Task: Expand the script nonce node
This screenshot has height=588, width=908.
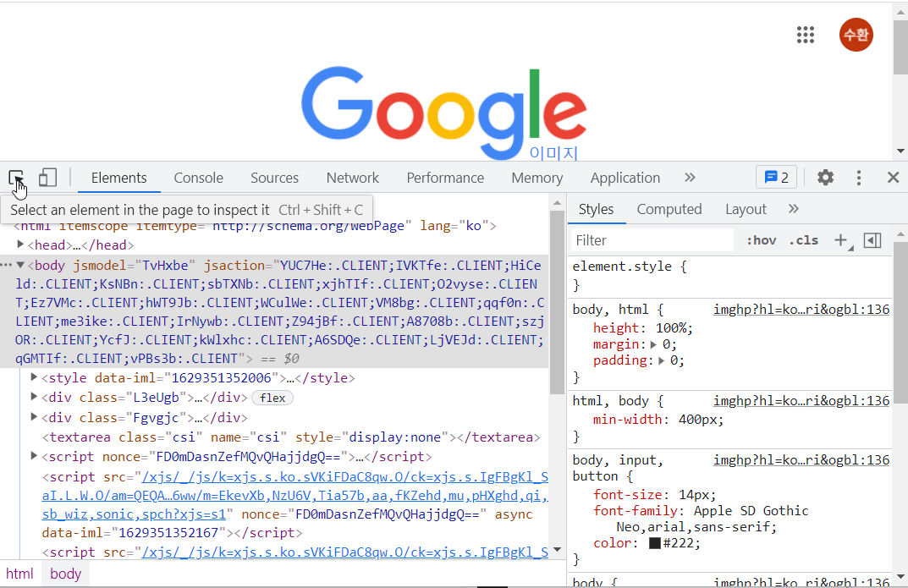Action: (34, 456)
